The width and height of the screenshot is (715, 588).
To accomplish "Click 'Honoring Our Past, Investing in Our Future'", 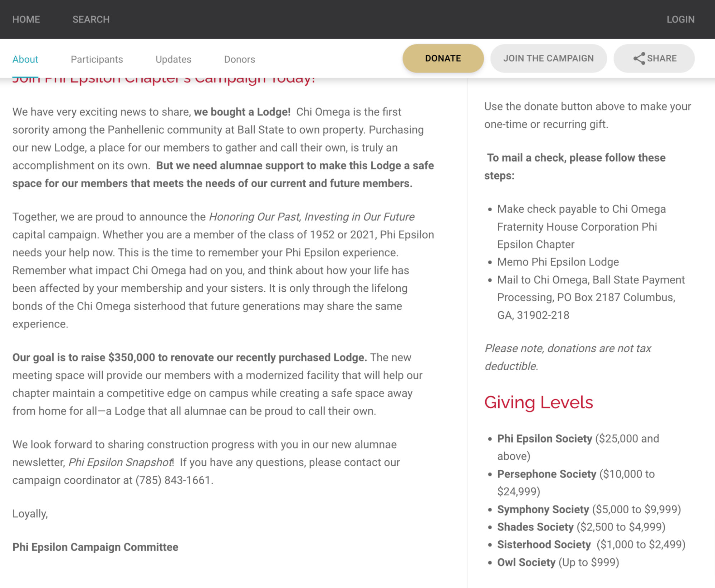I will 312,217.
